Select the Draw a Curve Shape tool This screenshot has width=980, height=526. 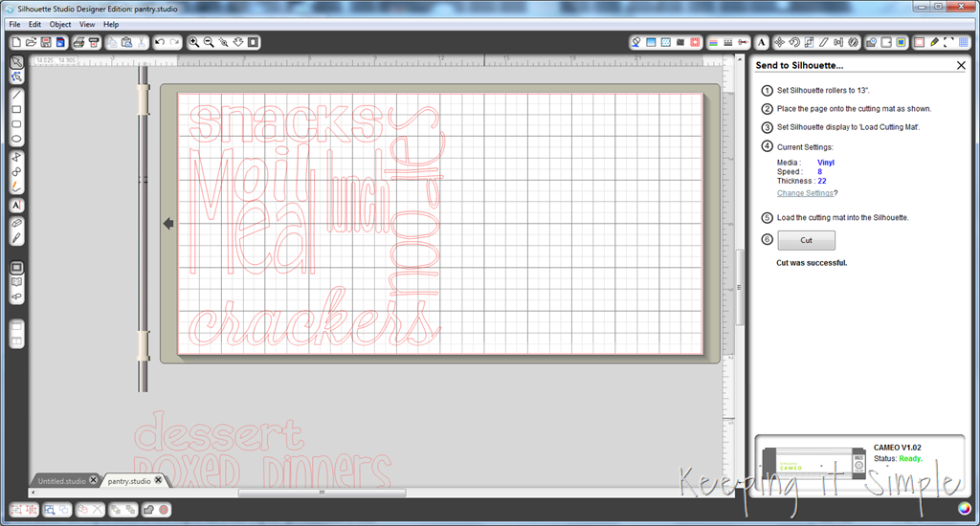pos(17,172)
